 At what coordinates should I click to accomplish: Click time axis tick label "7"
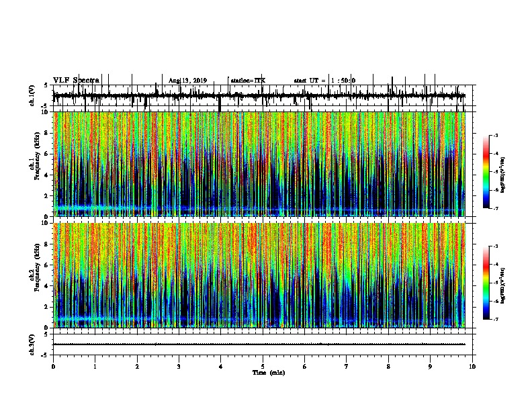tap(347, 367)
